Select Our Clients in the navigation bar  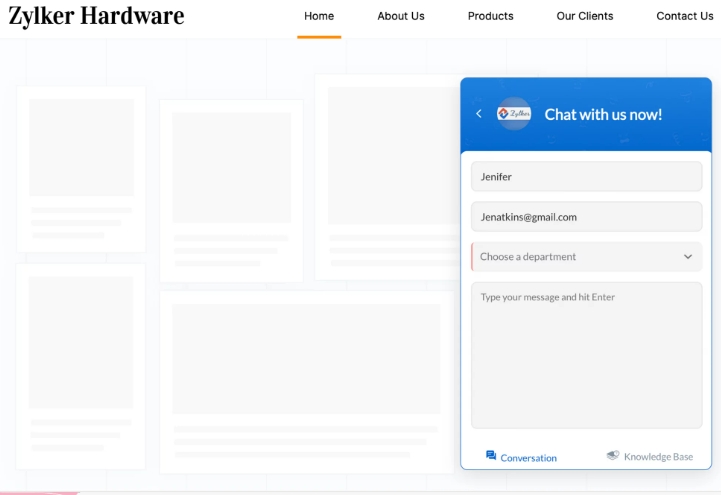point(585,16)
